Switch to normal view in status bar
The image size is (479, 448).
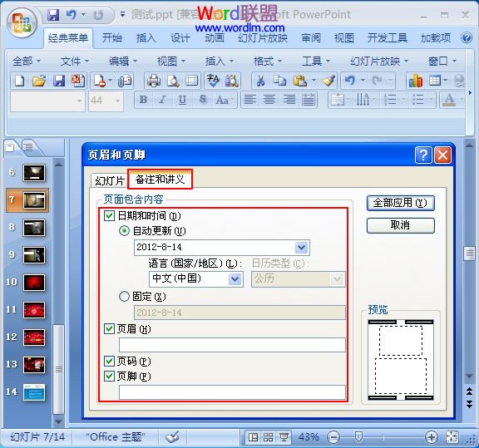click(254, 437)
